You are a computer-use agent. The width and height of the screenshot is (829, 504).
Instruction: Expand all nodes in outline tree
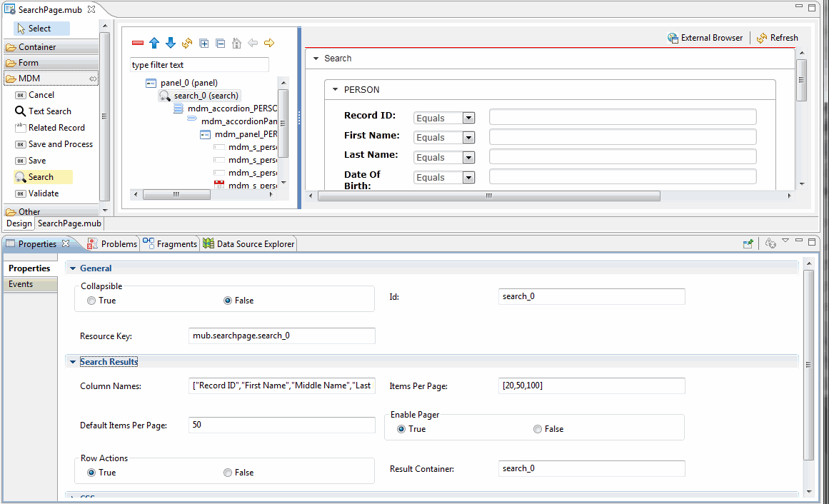[x=204, y=44]
